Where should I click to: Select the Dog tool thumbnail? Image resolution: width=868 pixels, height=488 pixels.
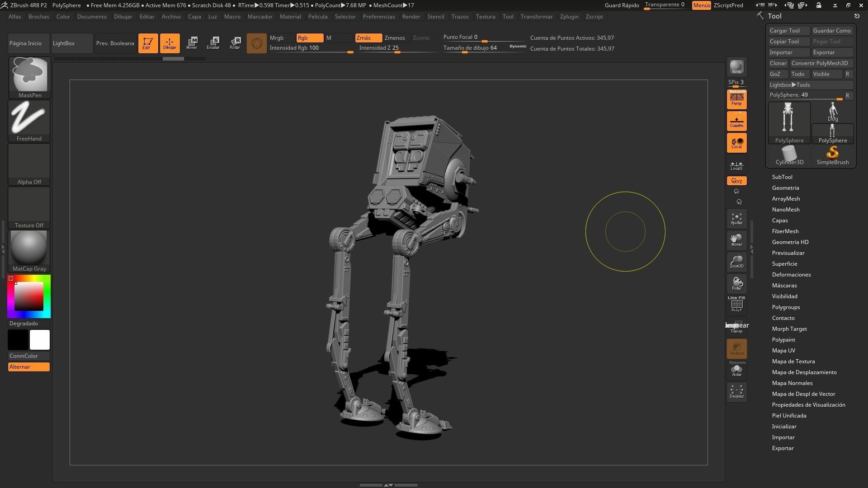pyautogui.click(x=833, y=112)
